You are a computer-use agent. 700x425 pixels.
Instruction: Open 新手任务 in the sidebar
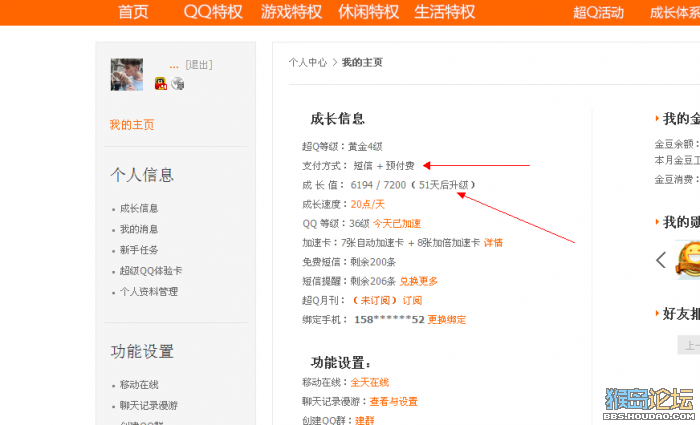[x=139, y=250]
